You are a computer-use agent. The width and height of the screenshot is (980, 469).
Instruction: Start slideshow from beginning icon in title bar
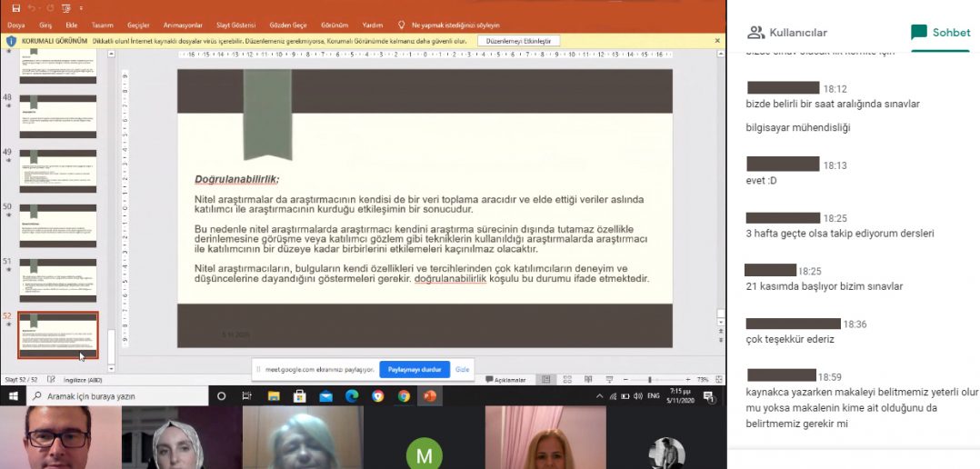click(65, 8)
